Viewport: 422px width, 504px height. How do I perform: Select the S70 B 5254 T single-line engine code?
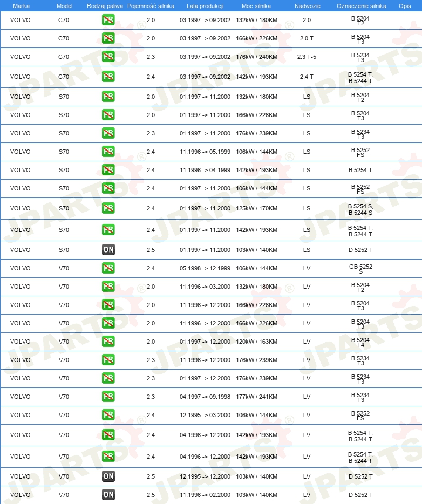point(360,170)
